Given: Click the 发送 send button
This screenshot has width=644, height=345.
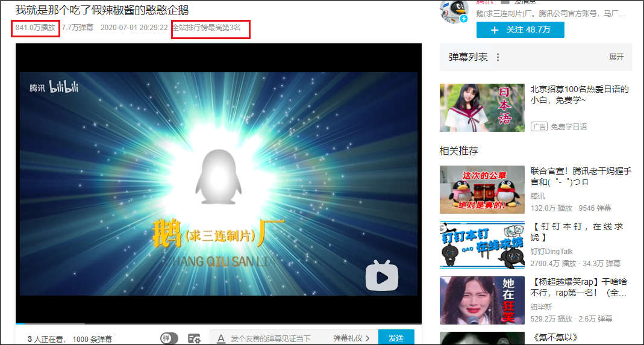Looking at the screenshot, I should (396, 338).
